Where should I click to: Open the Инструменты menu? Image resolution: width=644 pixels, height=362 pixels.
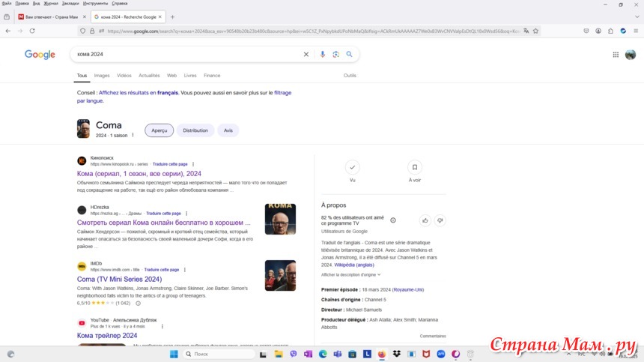pyautogui.click(x=95, y=3)
